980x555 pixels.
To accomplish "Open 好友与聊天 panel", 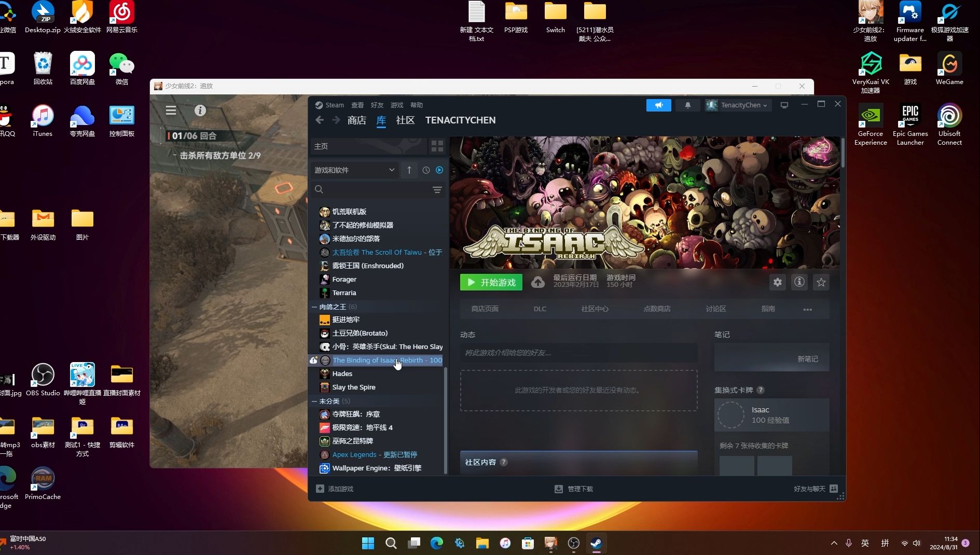I will (x=816, y=489).
